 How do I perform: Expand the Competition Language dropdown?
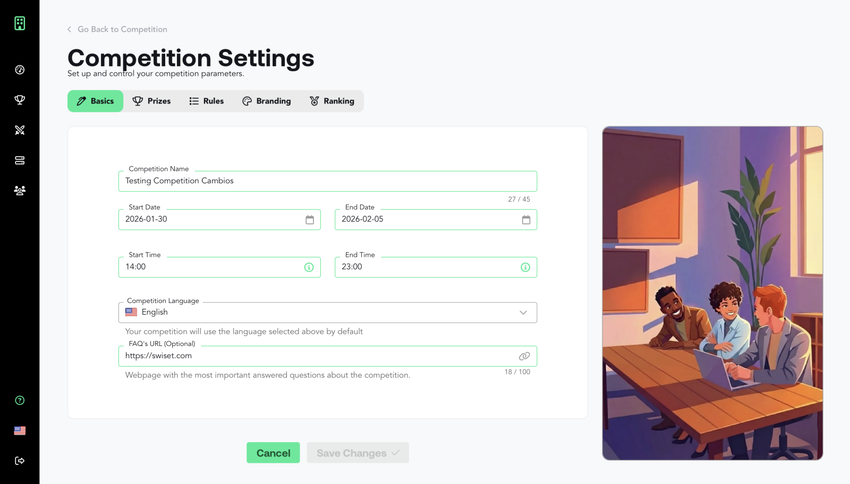point(522,313)
